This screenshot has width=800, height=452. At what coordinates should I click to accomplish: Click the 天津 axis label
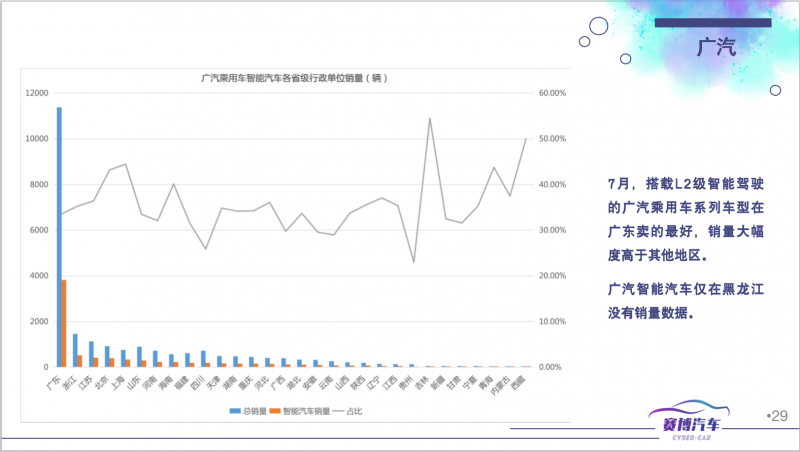coord(213,383)
